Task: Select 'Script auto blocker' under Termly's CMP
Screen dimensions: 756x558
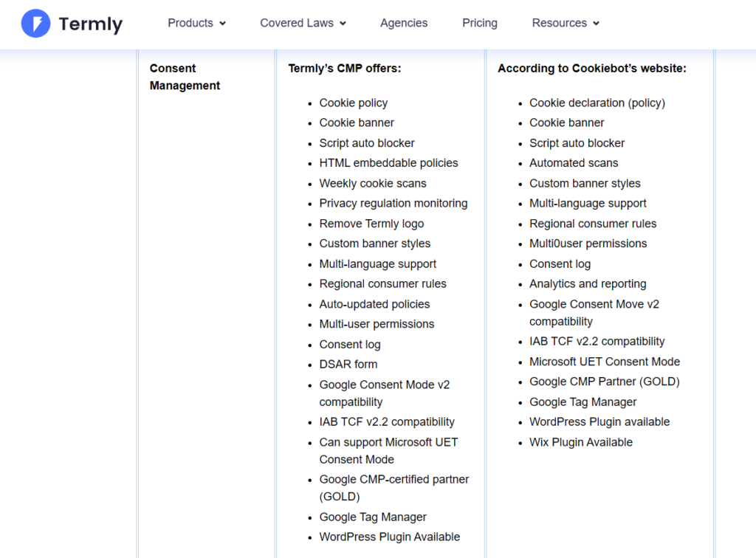Action: pos(367,143)
